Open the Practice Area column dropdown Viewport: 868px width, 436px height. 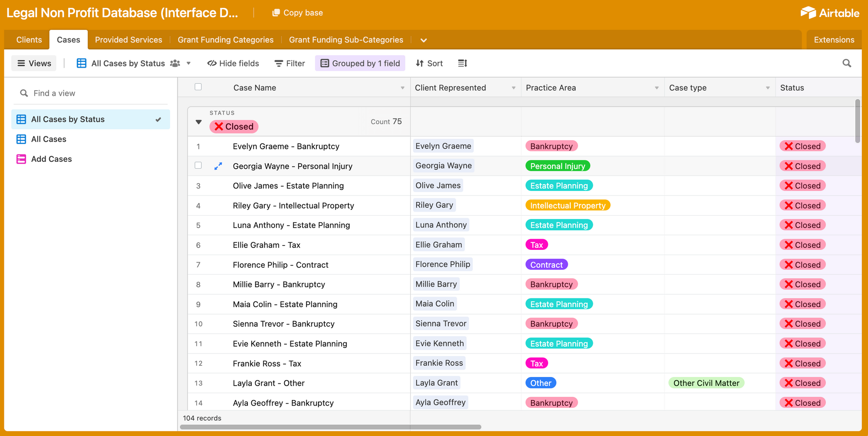[656, 88]
